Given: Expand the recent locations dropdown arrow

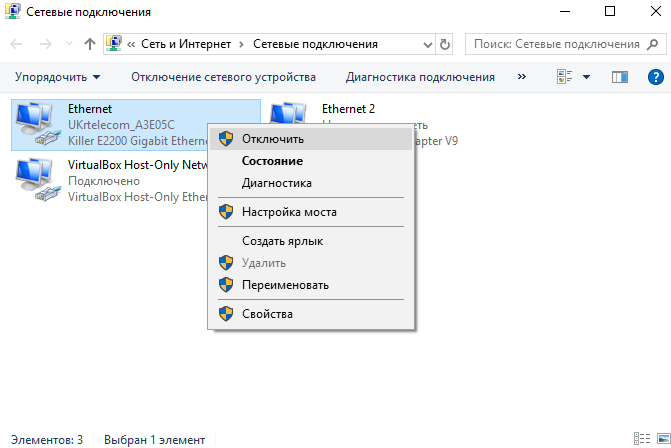Looking at the screenshot, I should 69,44.
